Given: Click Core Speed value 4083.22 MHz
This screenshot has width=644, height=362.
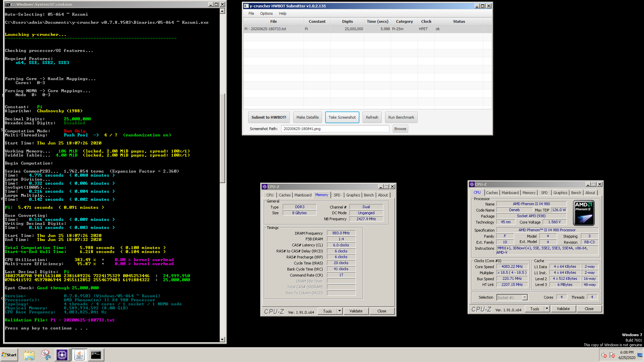Looking at the screenshot, I should tap(512, 266).
